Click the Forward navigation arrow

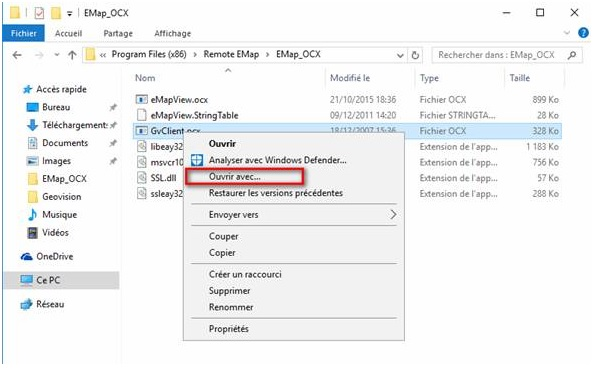[39, 55]
